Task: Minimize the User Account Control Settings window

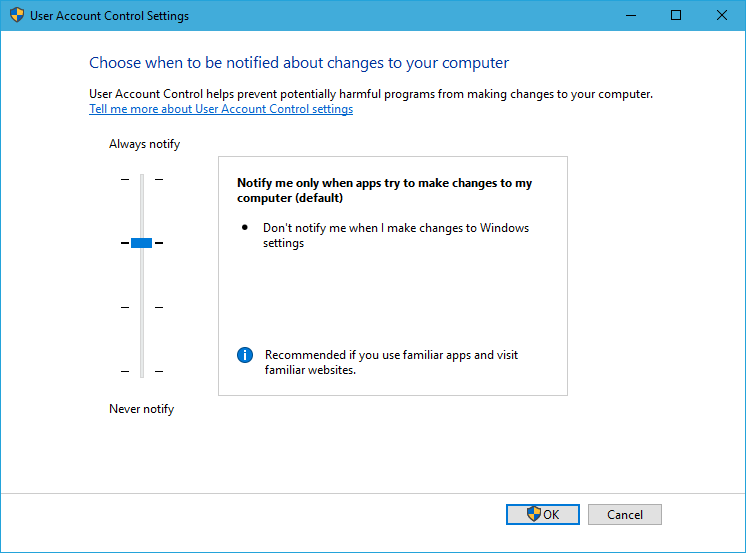Action: [x=631, y=15]
